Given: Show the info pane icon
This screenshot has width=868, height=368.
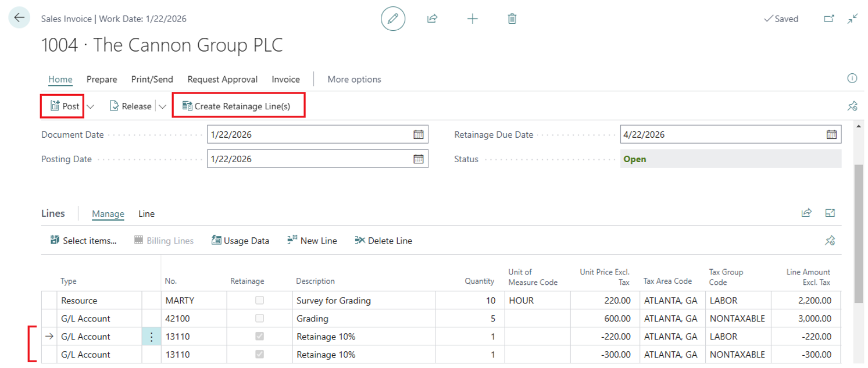Looking at the screenshot, I should coord(852,78).
